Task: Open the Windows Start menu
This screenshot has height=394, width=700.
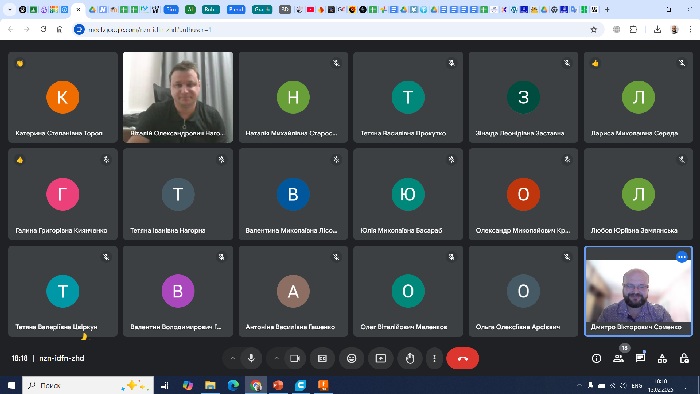Action: pos(11,385)
